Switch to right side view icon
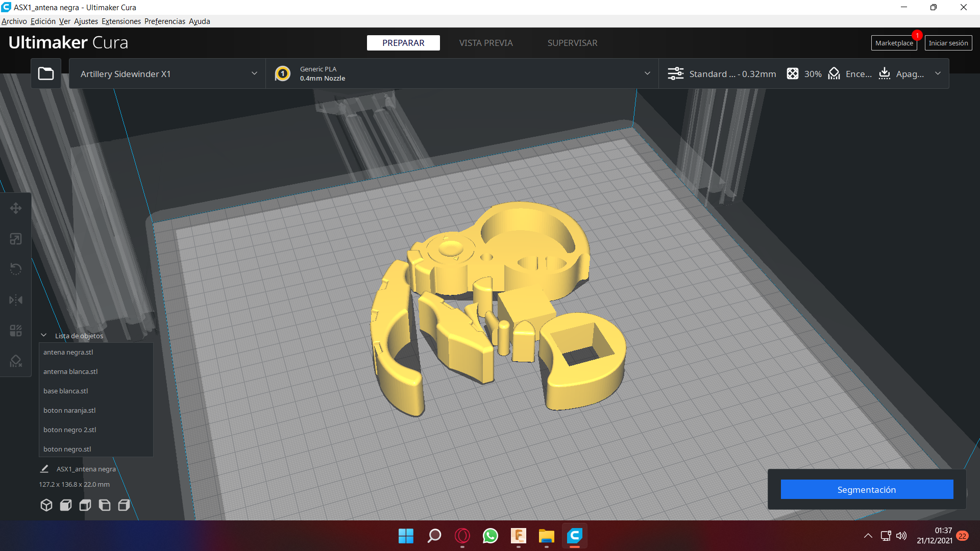Image resolution: width=980 pixels, height=551 pixels. 124,505
